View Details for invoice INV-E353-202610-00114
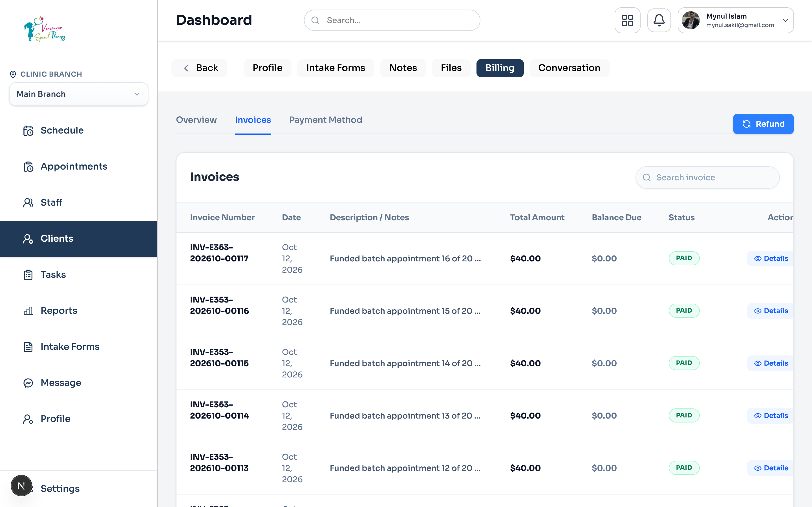Screen dimensions: 812x507 [771, 416]
